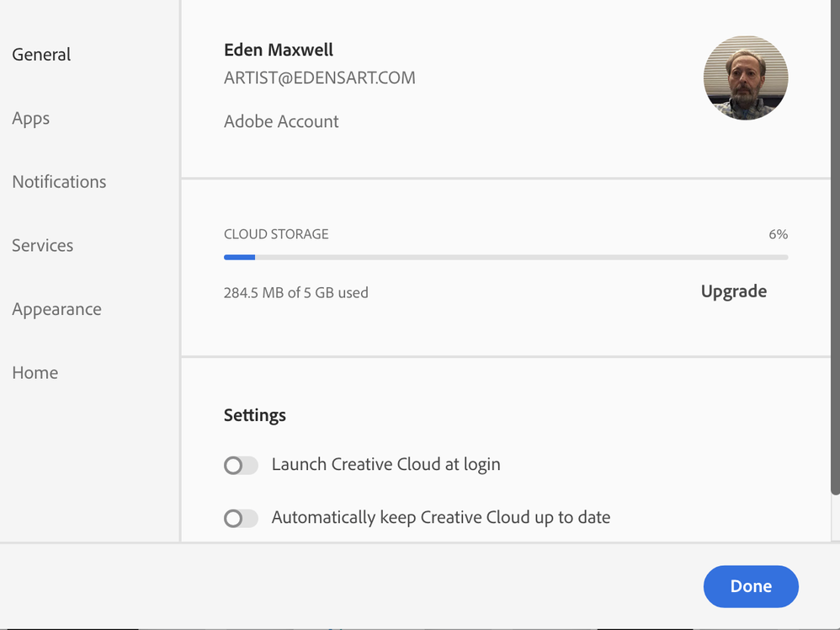Click the 6% storage percentage label
840x630 pixels.
click(778, 234)
